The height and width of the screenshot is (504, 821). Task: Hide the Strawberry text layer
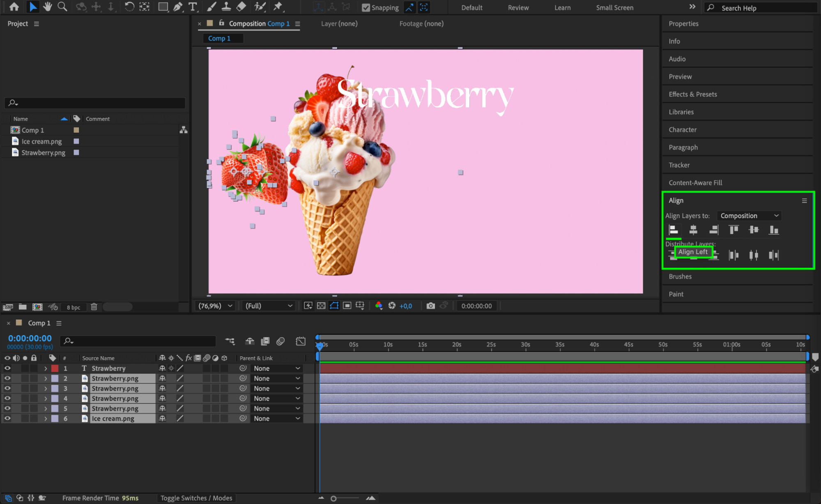(7, 368)
